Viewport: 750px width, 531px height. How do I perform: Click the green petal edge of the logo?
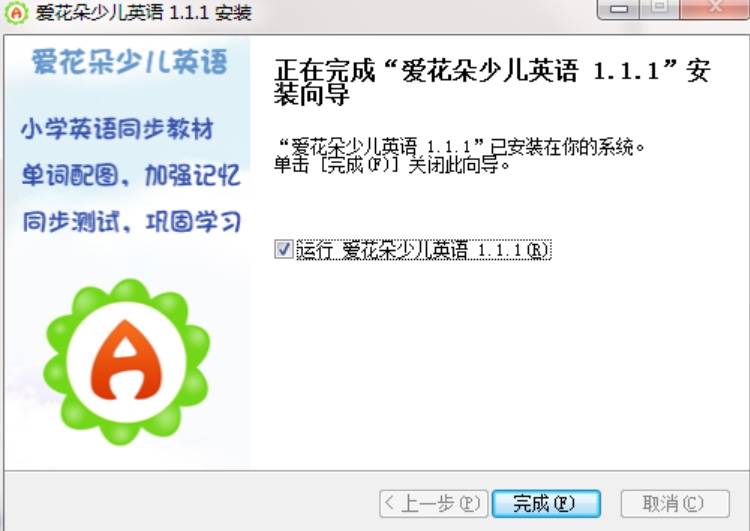tap(55, 335)
